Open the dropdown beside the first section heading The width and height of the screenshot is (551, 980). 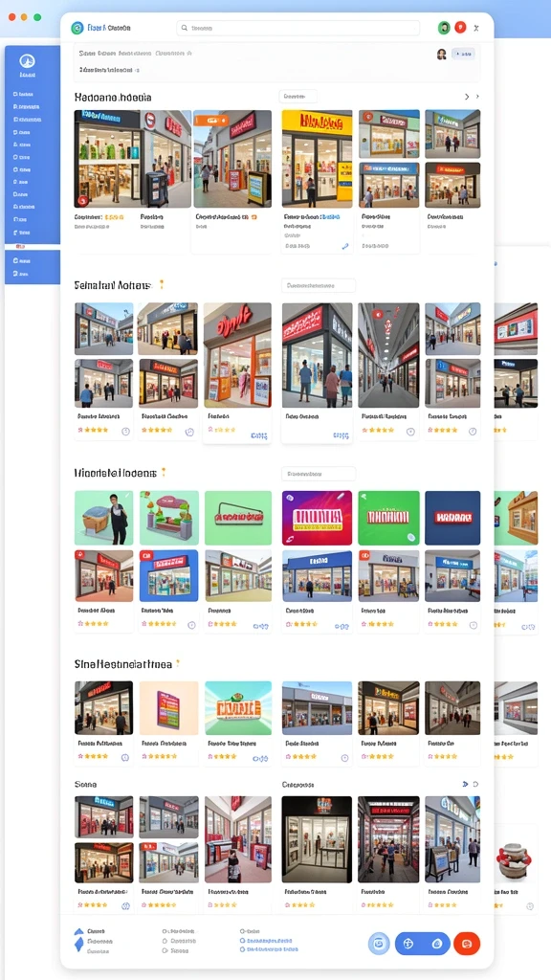[x=298, y=97]
